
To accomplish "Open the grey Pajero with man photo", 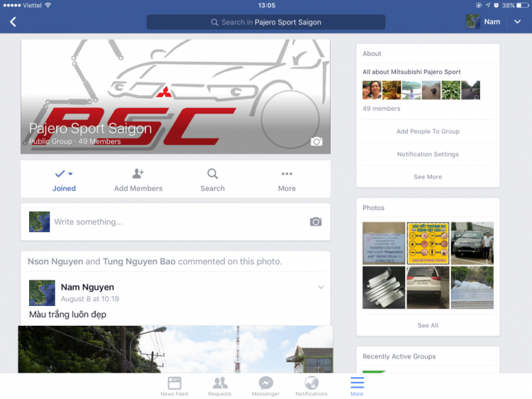I will pyautogui.click(x=472, y=243).
